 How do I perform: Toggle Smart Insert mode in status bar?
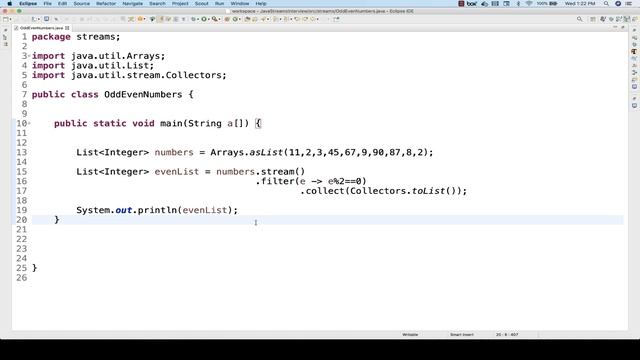tap(462, 334)
